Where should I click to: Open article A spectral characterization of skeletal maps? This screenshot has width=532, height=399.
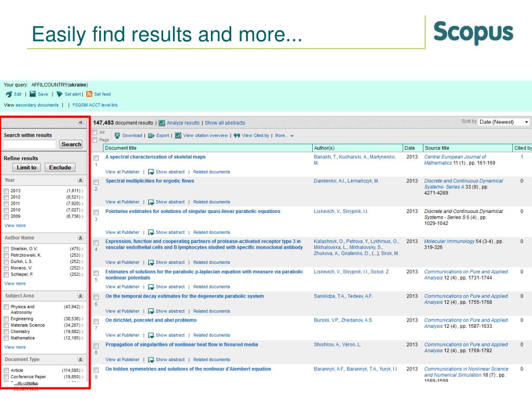coord(155,157)
